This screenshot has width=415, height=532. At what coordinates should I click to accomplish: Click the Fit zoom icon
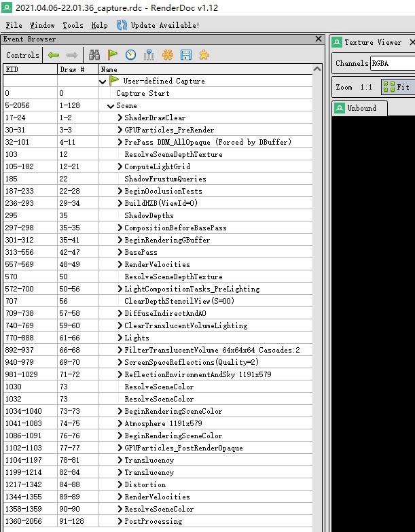point(389,87)
